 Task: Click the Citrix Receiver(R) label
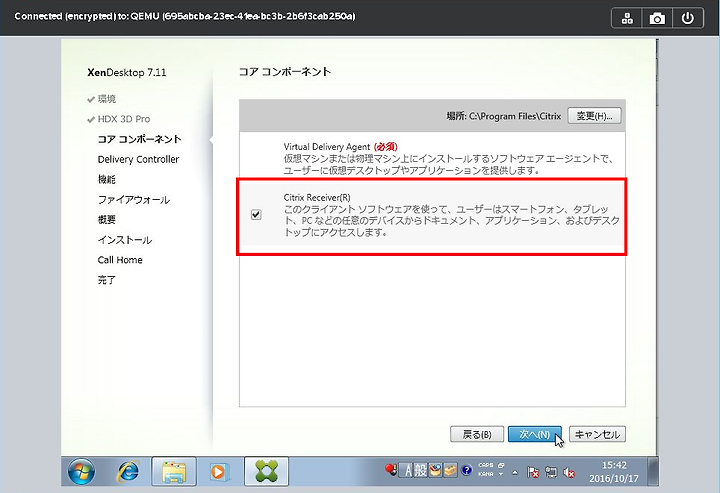(317, 197)
